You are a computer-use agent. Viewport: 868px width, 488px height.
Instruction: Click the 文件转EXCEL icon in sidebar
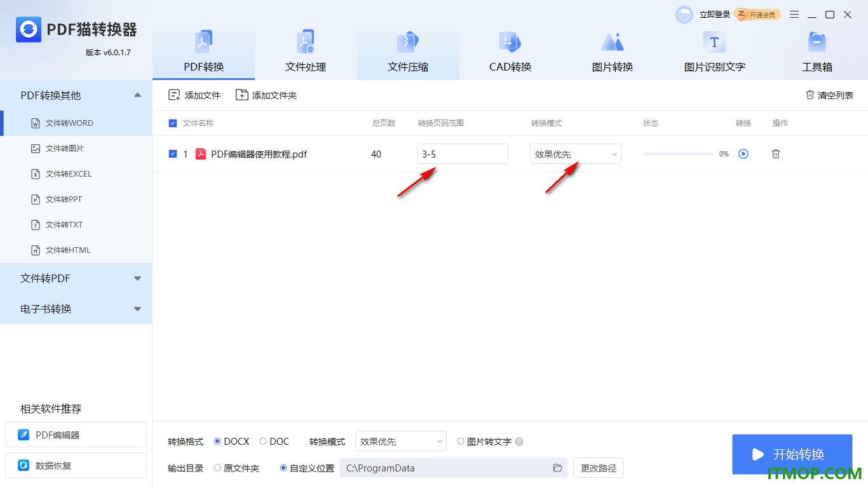[x=36, y=174]
